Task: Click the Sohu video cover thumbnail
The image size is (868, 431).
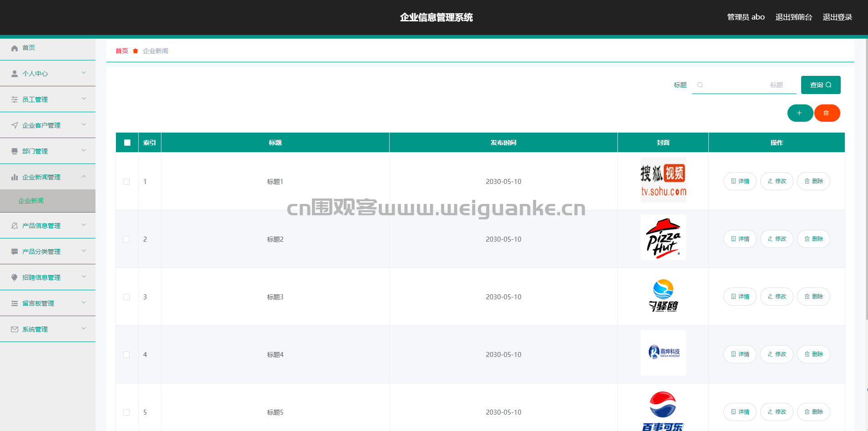Action: 663,180
